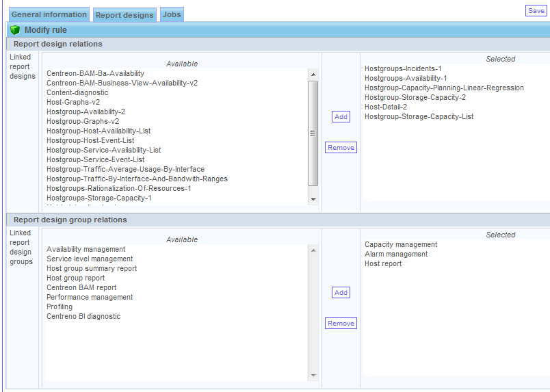Image resolution: width=550 pixels, height=392 pixels.
Task: Open the General information tab
Action: coord(49,14)
